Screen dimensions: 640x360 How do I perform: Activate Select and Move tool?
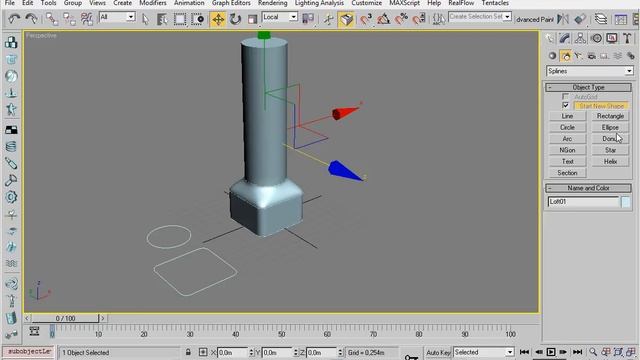click(x=218, y=19)
